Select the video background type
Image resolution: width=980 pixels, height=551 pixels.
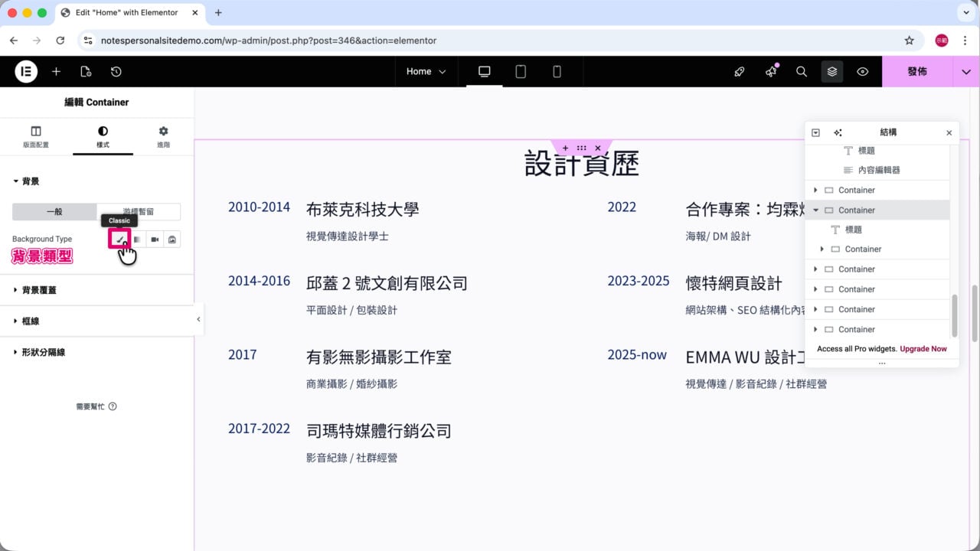[x=155, y=240]
